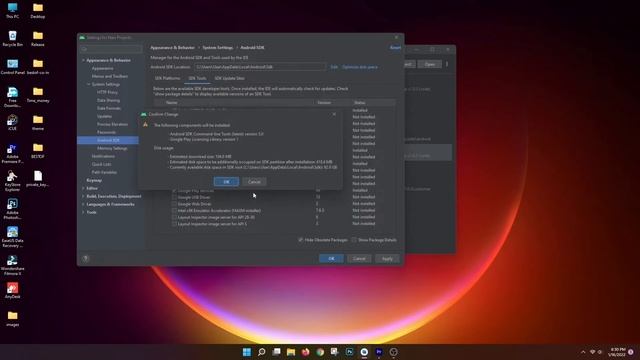Click the Version column header
Viewport: 640px width, 360px height.
click(324, 102)
